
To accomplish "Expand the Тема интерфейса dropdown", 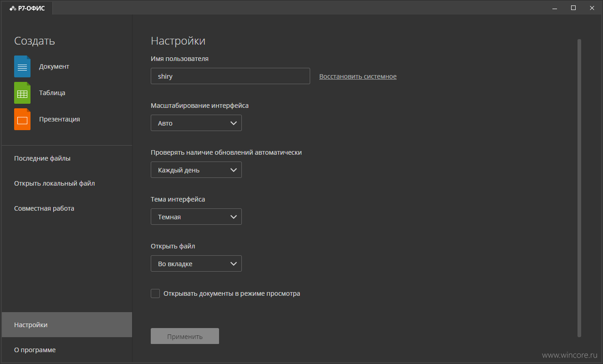I will click(x=196, y=217).
